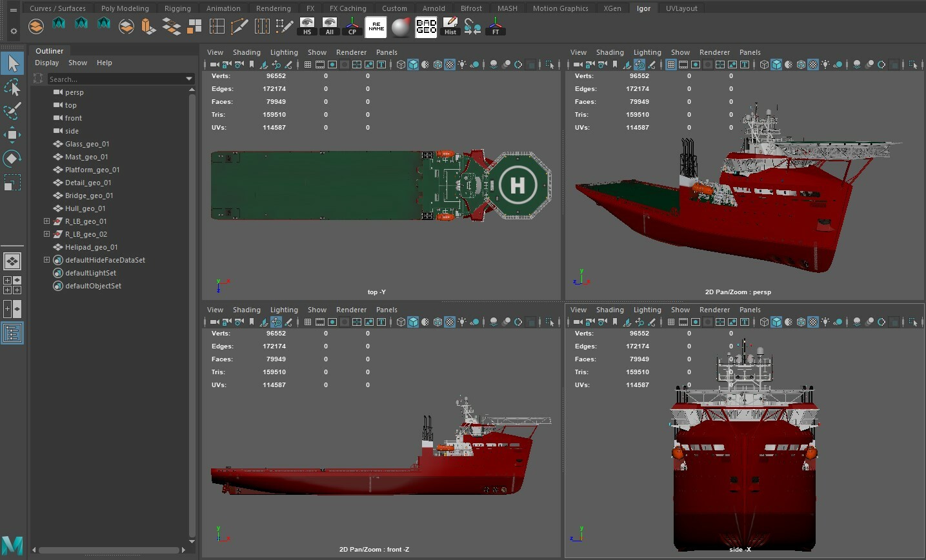Click the Hist shelf icon
The width and height of the screenshot is (926, 560).
(x=450, y=26)
